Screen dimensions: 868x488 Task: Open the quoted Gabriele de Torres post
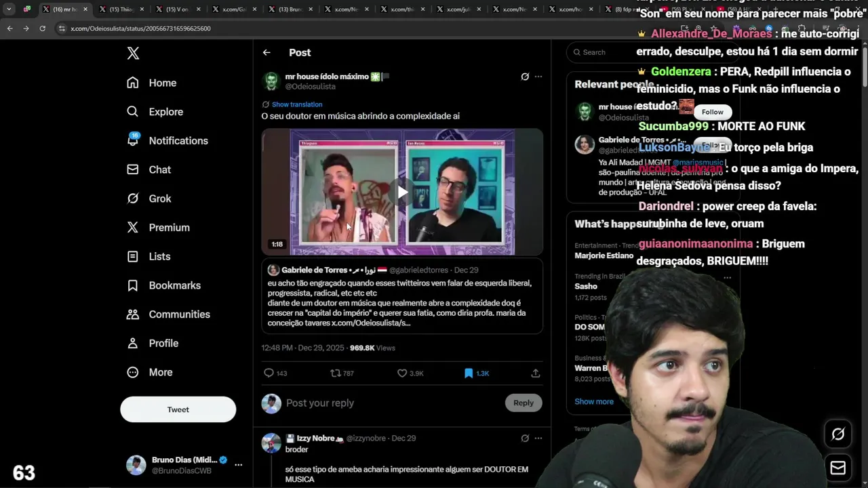pos(402,296)
